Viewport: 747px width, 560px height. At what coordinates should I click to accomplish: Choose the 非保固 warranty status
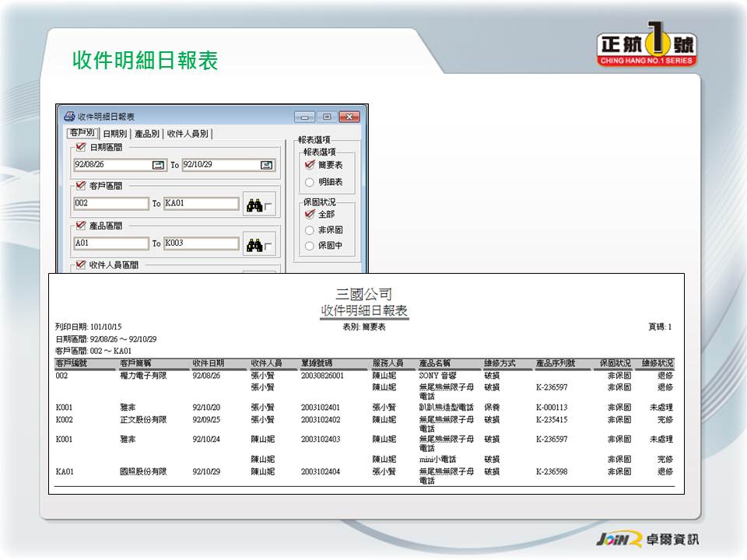(x=310, y=230)
